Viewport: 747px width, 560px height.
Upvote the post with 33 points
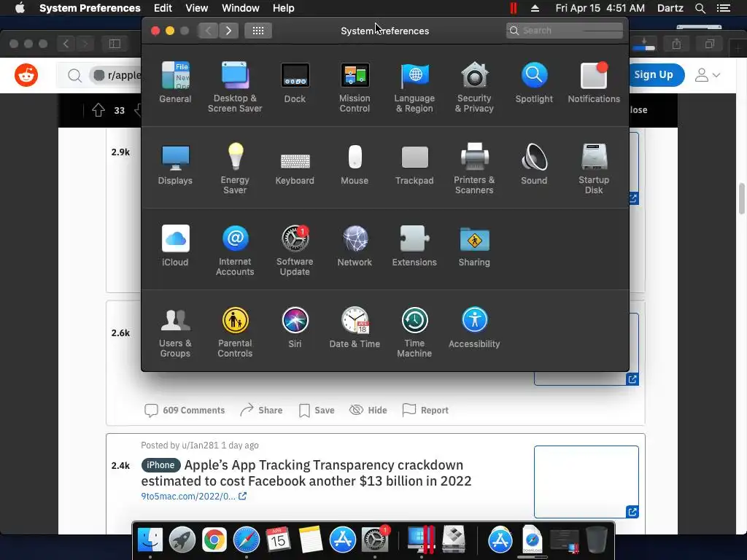[x=98, y=110]
